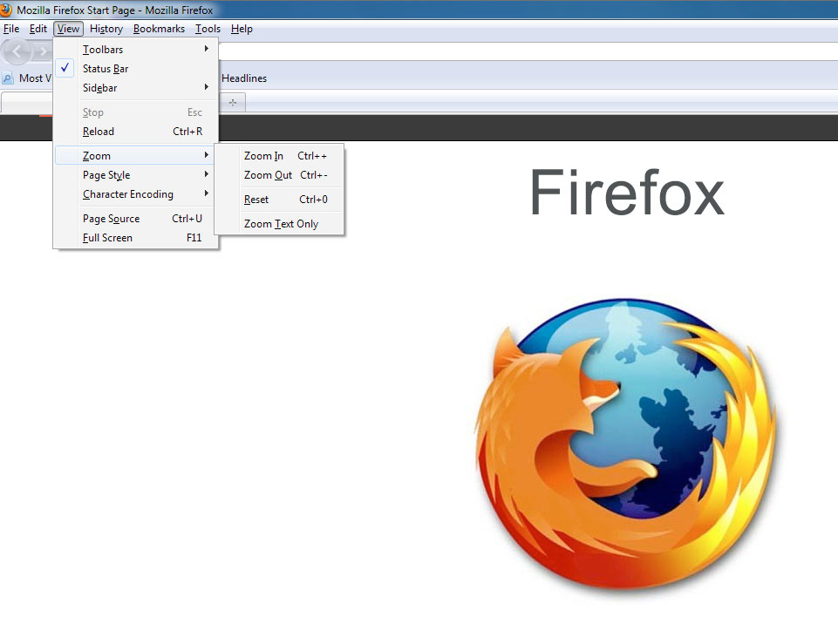Image resolution: width=838 pixels, height=644 pixels.
Task: Open the Tools menu
Action: (208, 29)
